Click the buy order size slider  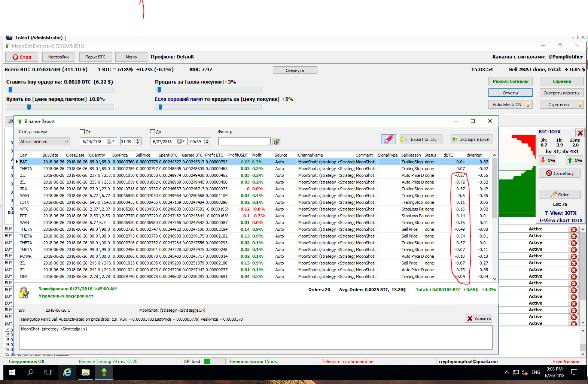[x=60, y=90]
